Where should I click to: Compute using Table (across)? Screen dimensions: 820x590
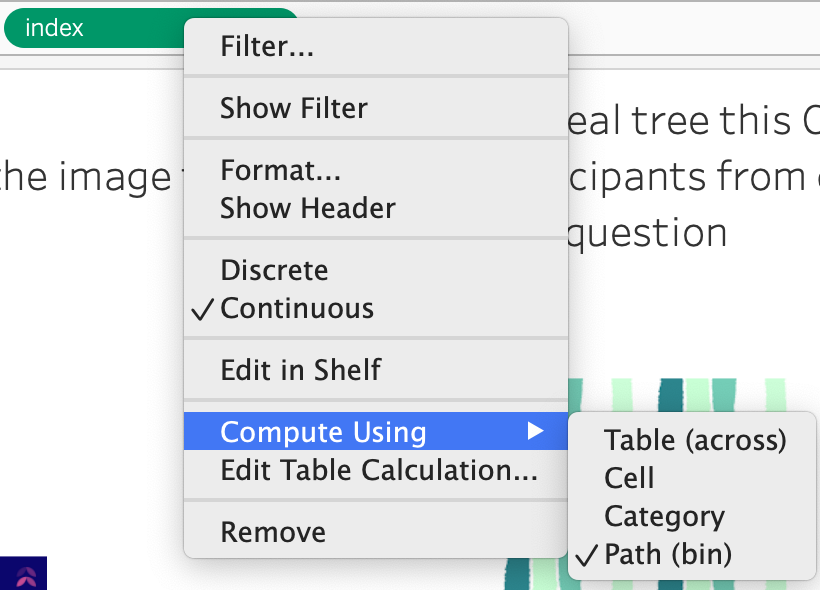696,440
